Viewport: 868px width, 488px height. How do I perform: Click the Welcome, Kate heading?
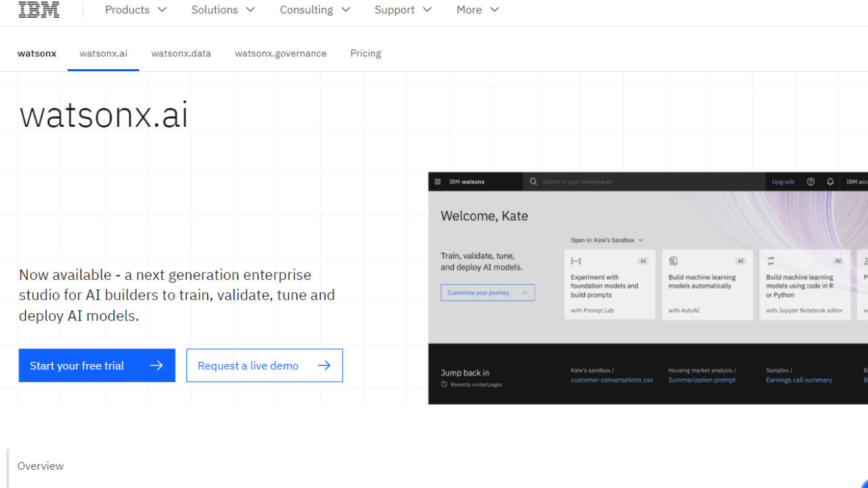(484, 216)
